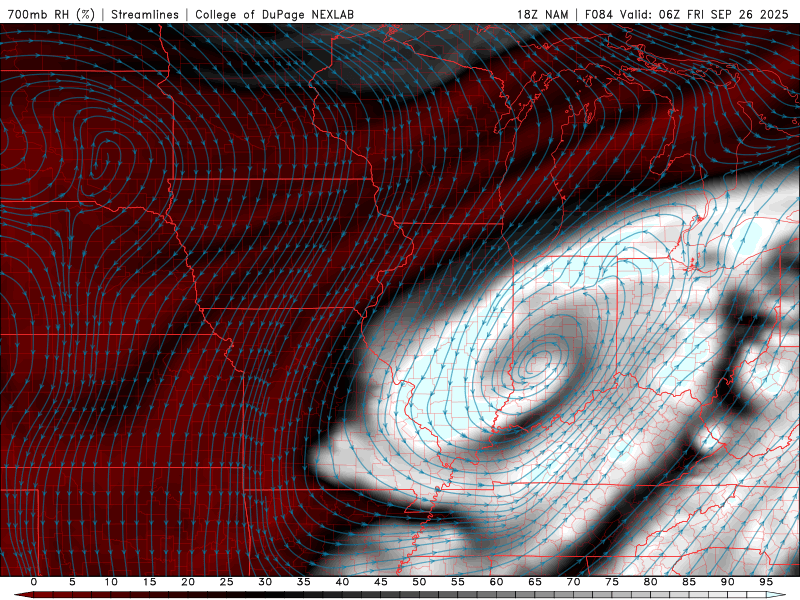The height and width of the screenshot is (600, 800).
Task: Click the colorbar label "15"
Action: click(149, 582)
